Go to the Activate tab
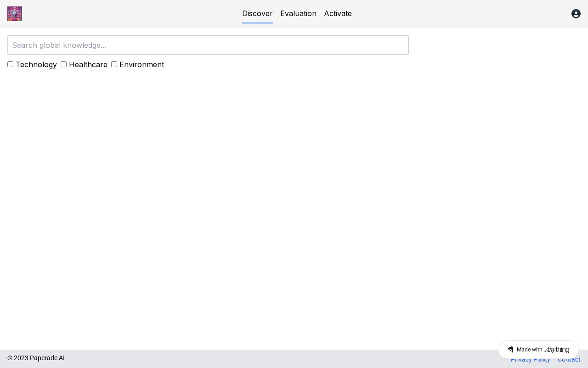Image resolution: width=588 pixels, height=368 pixels. tap(338, 13)
